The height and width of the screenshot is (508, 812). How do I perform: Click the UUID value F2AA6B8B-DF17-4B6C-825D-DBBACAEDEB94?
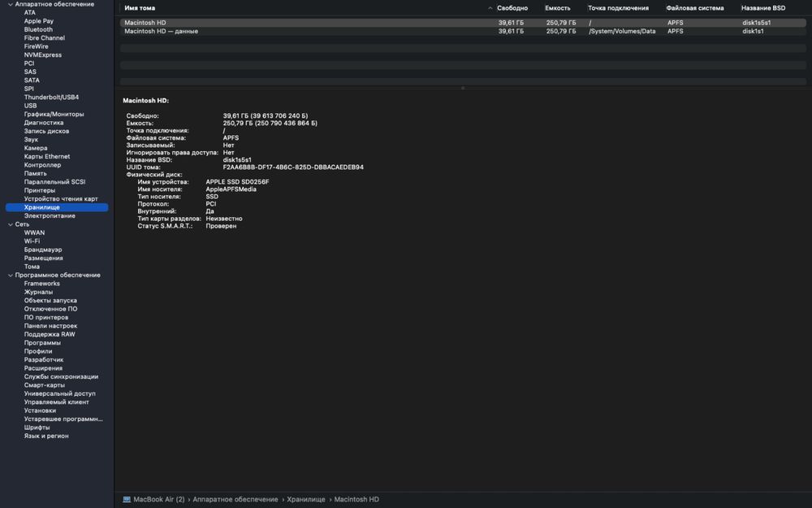click(x=293, y=167)
